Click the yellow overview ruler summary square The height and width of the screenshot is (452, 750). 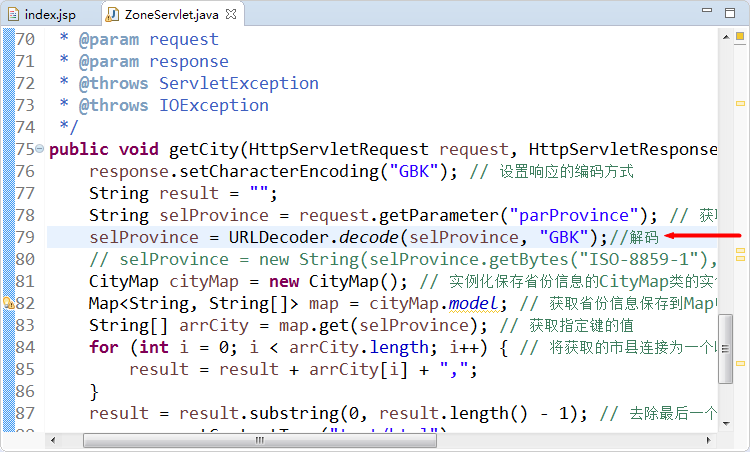coord(740,36)
